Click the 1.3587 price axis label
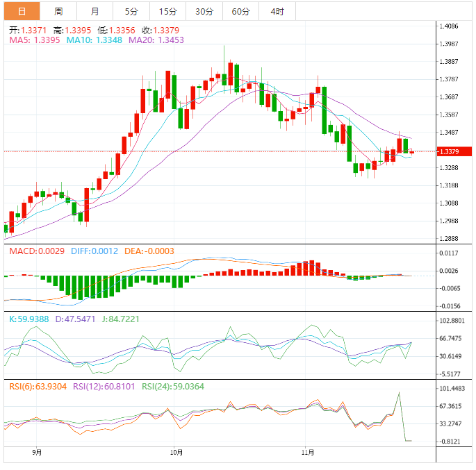Viewport: 476px width, 470px height. tap(449, 115)
